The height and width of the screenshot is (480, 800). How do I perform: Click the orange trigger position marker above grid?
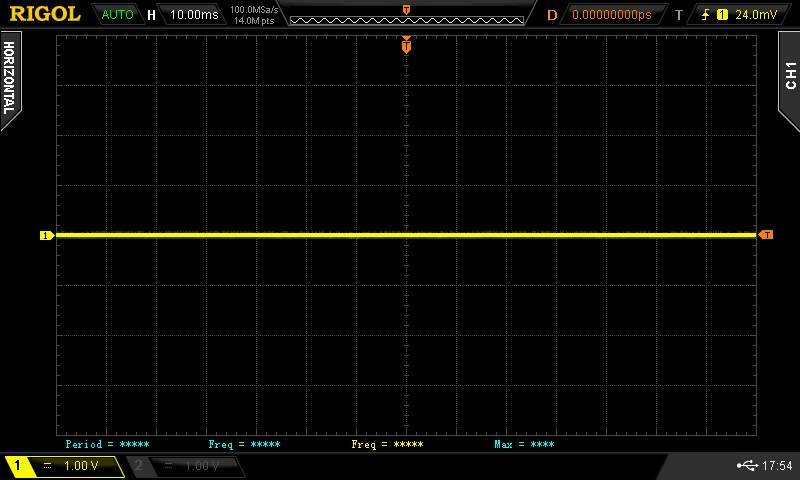[406, 44]
